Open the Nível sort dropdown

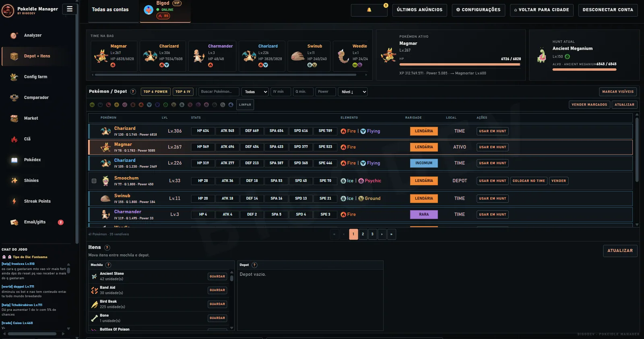pos(353,92)
